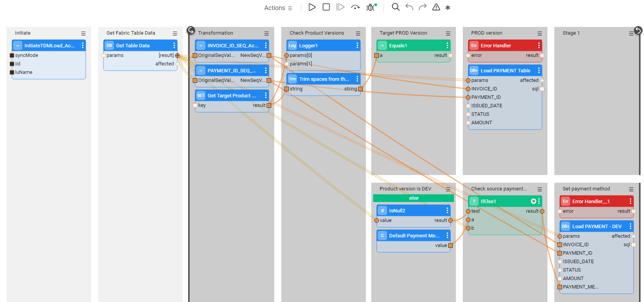Viewport: 644px width, 302px height.
Task: Click the key input port on Get Target Product
Action: 195,105
